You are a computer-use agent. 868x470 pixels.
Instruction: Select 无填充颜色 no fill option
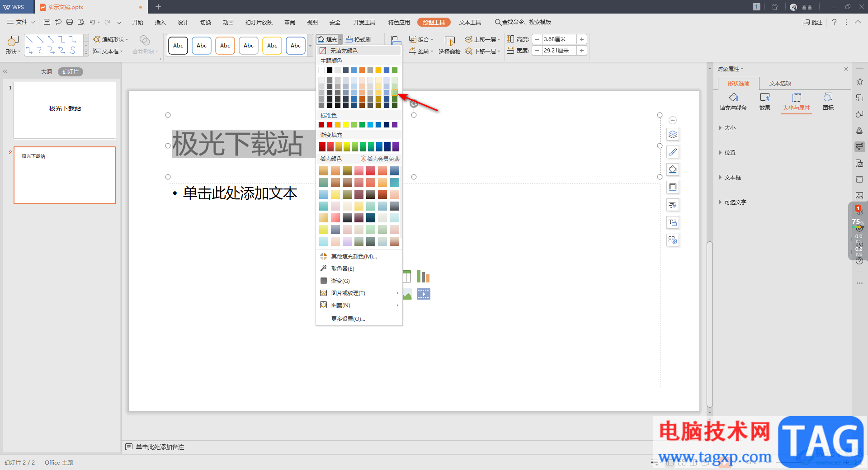coord(359,51)
